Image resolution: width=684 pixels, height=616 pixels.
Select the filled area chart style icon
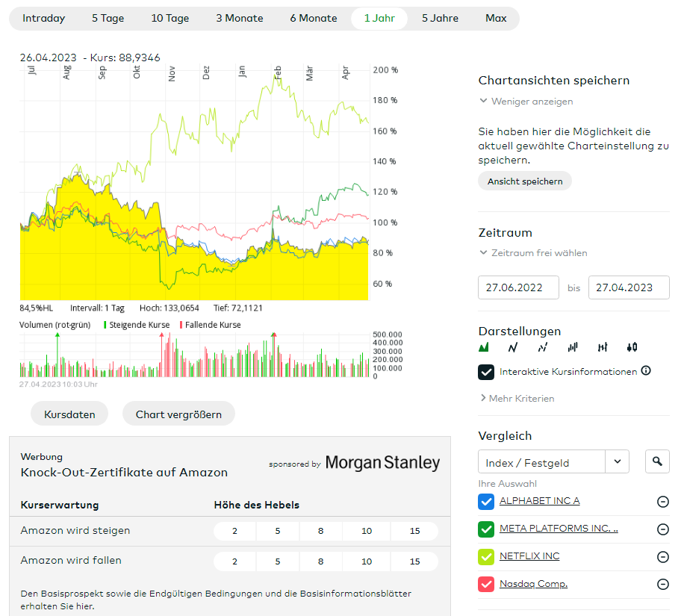pos(483,347)
